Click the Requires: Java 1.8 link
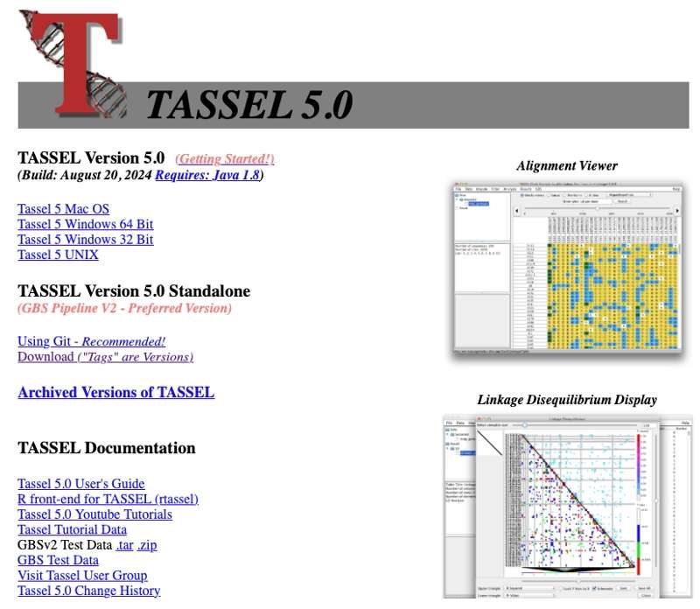 207,175
